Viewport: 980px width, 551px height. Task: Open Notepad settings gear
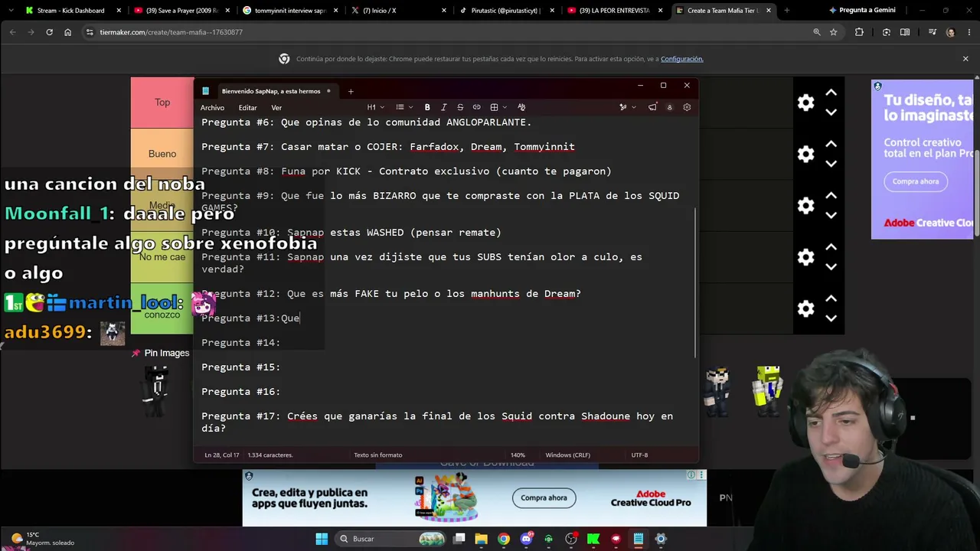pyautogui.click(x=687, y=107)
